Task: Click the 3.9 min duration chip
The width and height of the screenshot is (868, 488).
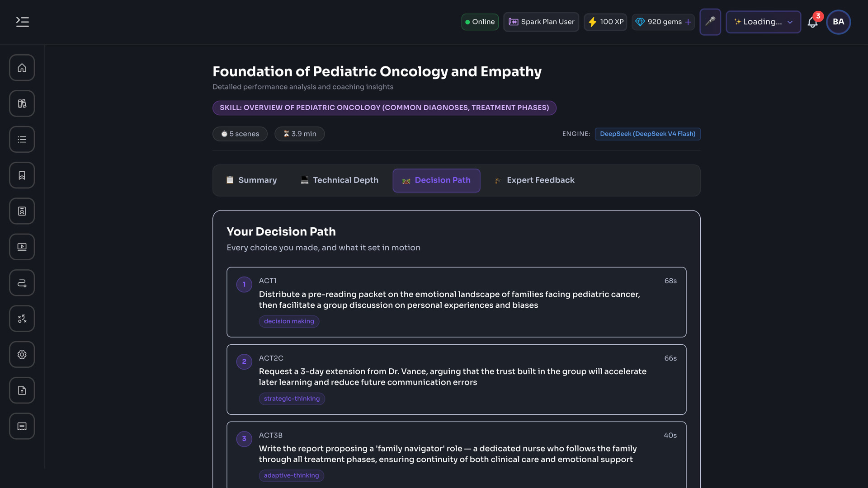Action: 300,134
